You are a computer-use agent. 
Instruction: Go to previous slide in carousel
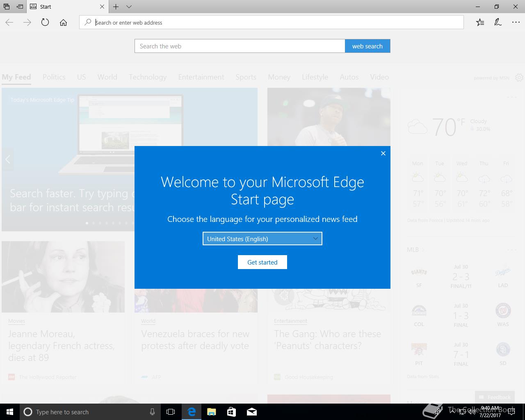click(8, 160)
